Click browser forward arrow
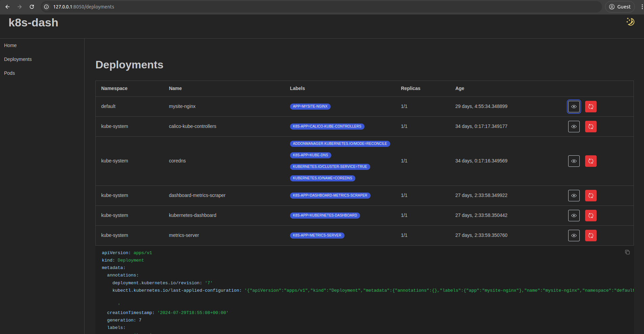Screen dimensions: 644x334 [x=20, y=7]
